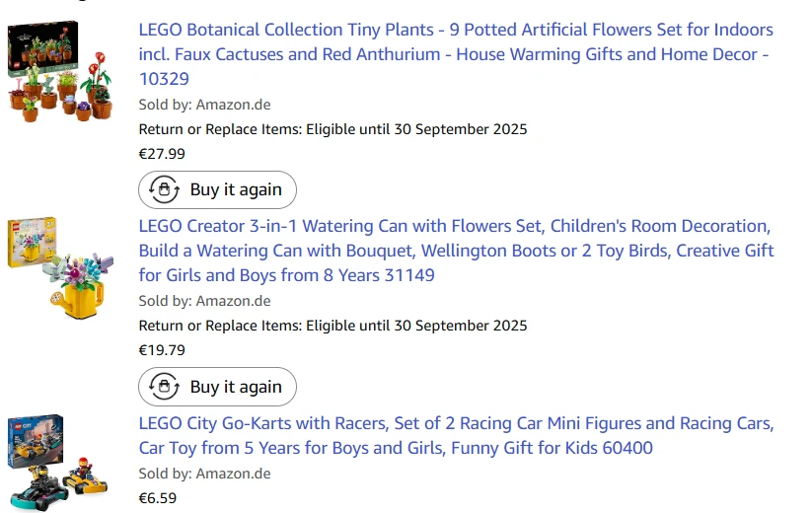Click Sold by Amazon.de under Watering Can

tap(204, 301)
